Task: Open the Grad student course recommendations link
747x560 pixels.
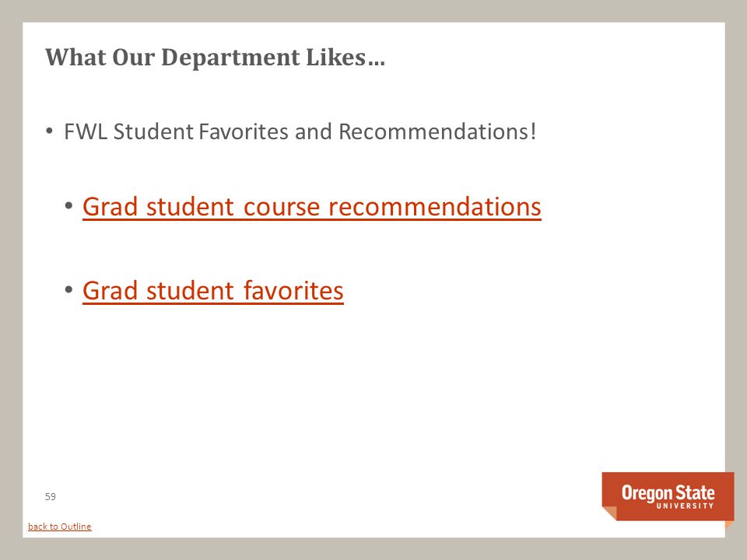Action: (311, 207)
